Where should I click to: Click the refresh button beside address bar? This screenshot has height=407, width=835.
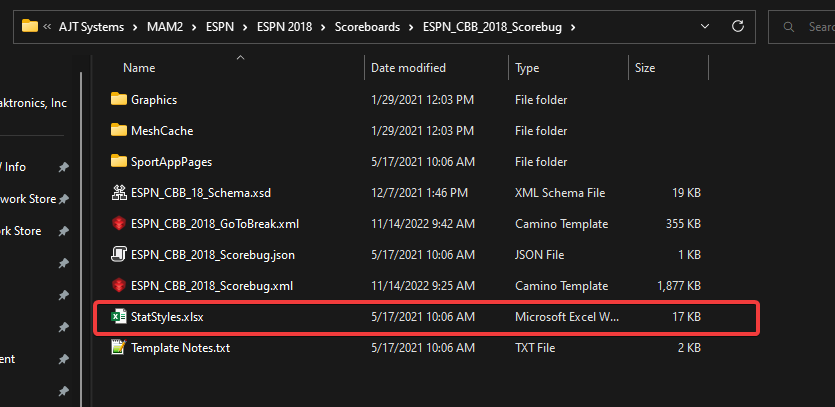[737, 25]
